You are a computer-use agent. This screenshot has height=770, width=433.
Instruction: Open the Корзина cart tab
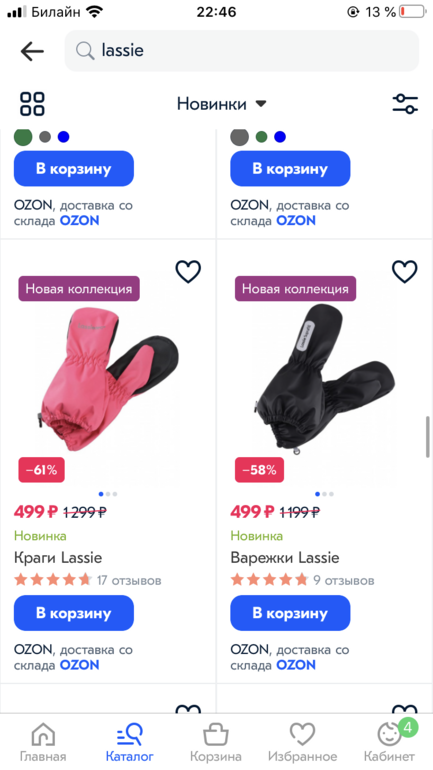click(x=216, y=742)
